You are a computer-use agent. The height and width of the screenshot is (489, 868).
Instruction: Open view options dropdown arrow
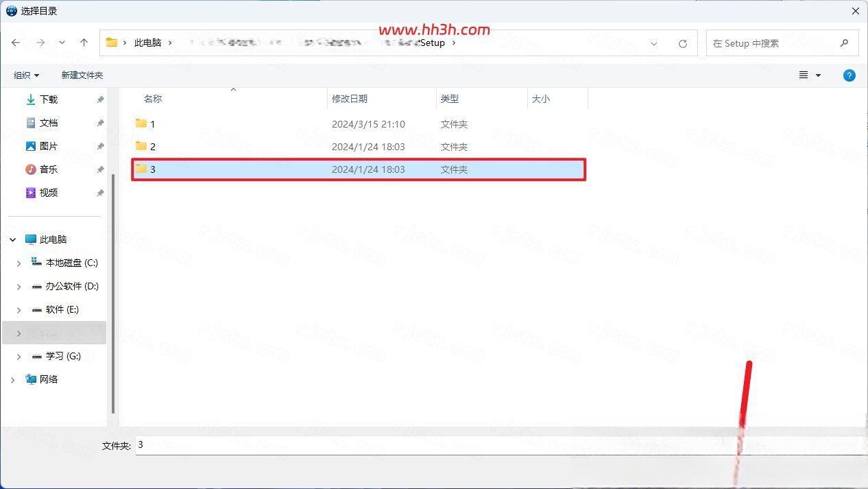point(818,76)
